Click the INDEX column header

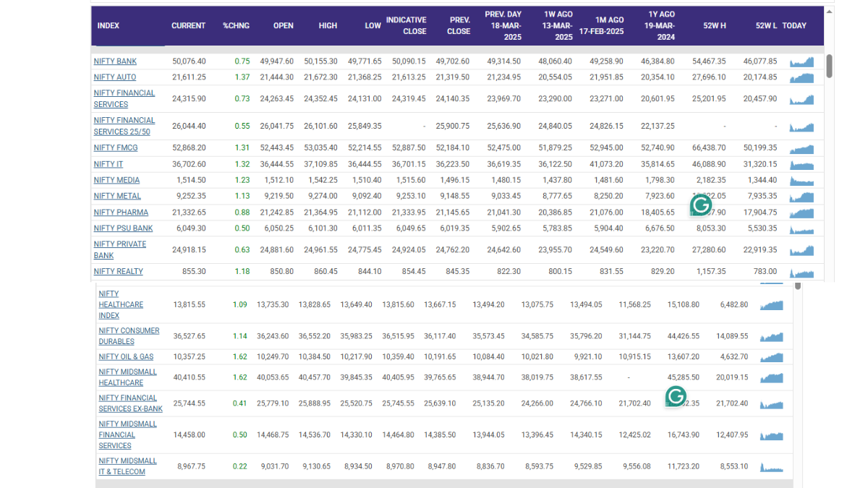pos(109,26)
